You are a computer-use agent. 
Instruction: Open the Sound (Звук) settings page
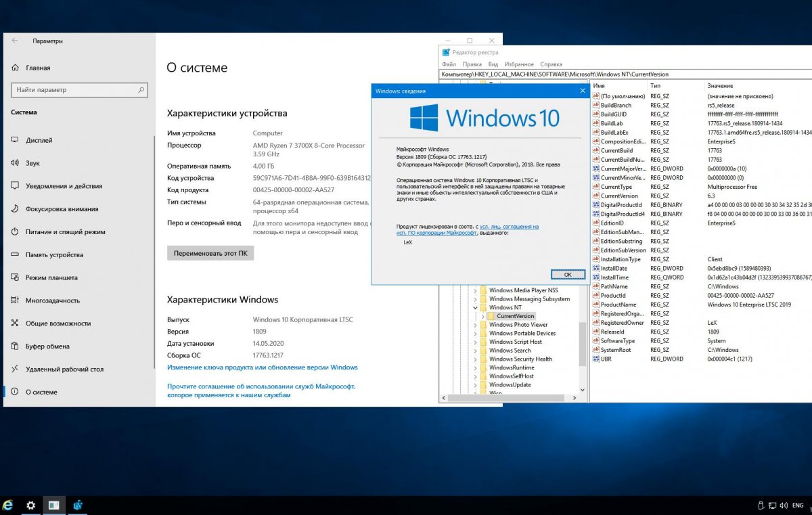click(x=32, y=163)
